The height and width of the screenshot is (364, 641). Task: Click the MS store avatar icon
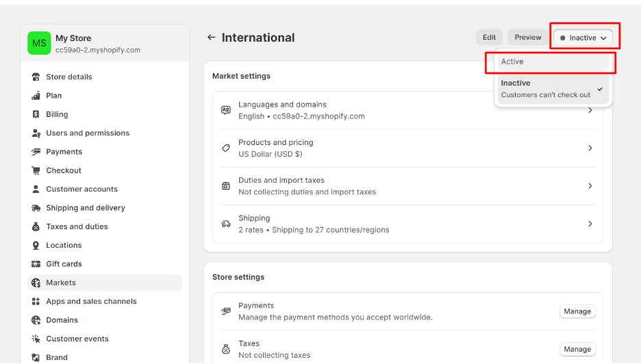[39, 43]
